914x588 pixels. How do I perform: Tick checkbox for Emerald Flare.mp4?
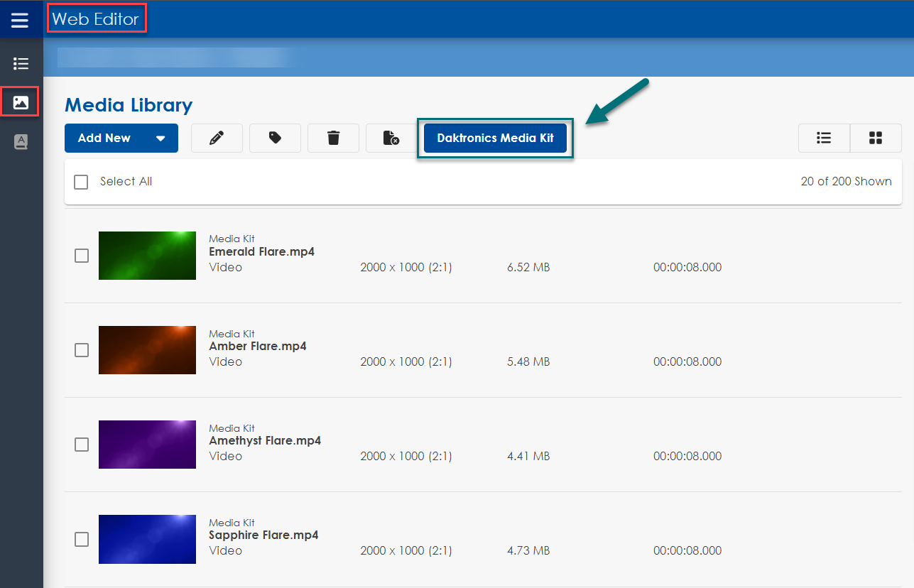[82, 256]
